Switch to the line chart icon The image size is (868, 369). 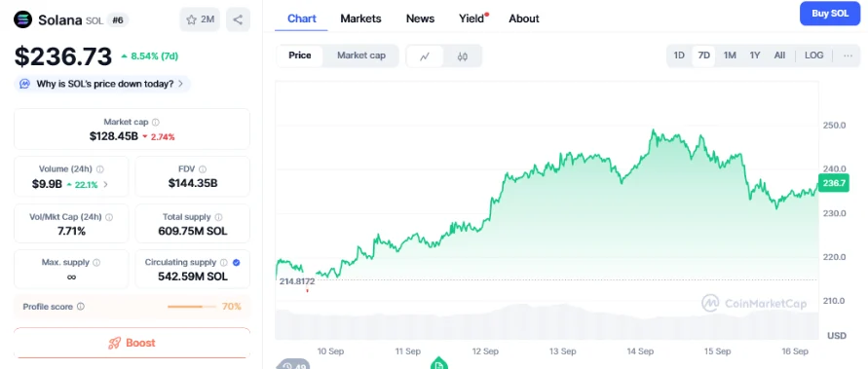pos(425,55)
